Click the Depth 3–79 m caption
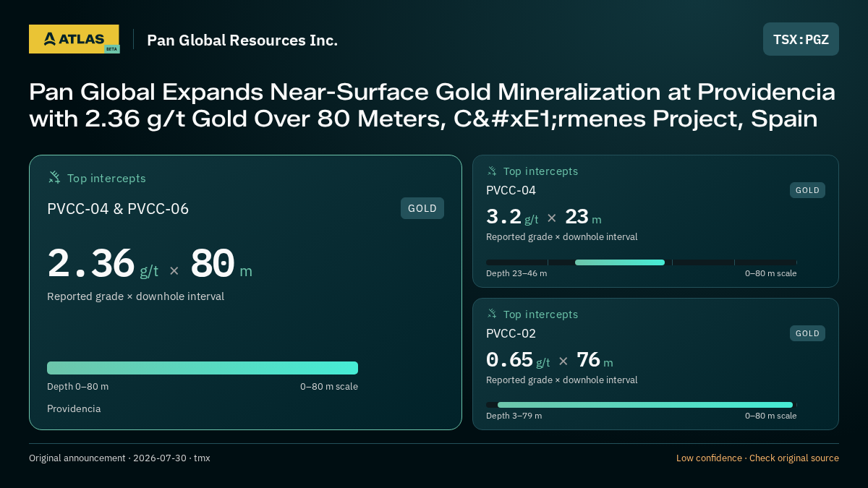 click(x=514, y=416)
